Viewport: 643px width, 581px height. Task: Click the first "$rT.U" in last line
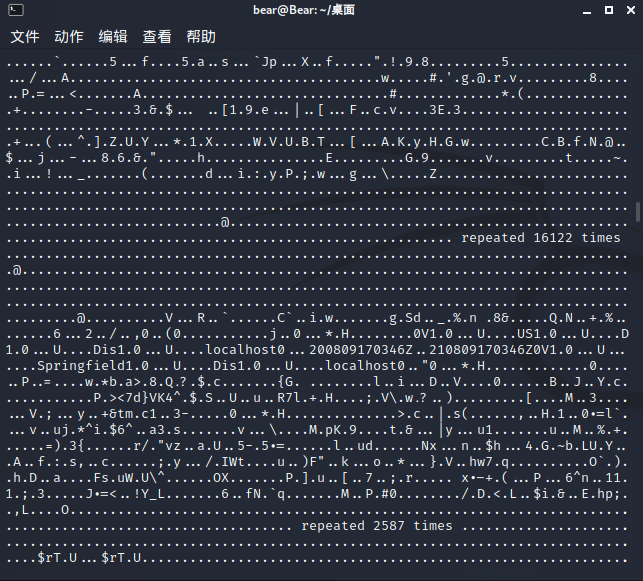(x=57, y=558)
